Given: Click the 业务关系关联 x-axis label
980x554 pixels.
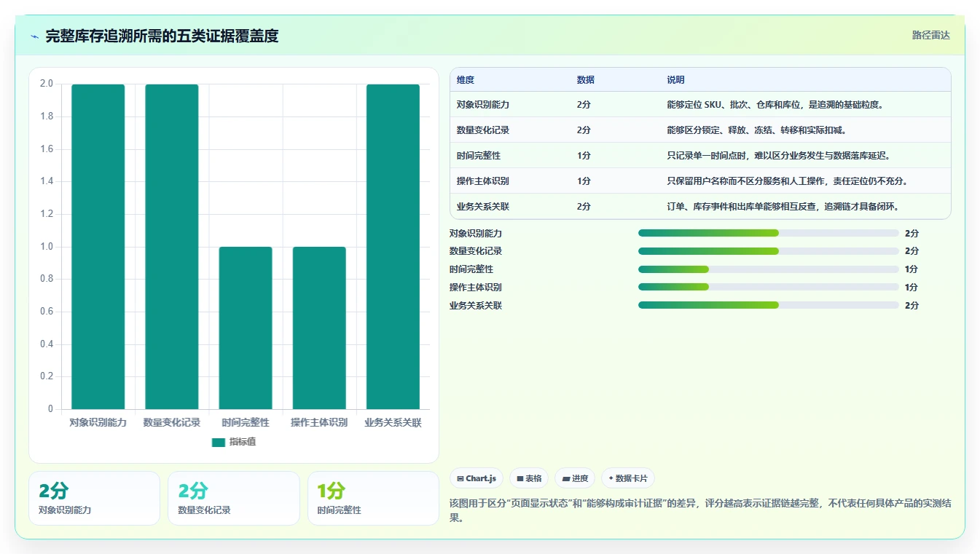Looking at the screenshot, I should tap(393, 422).
